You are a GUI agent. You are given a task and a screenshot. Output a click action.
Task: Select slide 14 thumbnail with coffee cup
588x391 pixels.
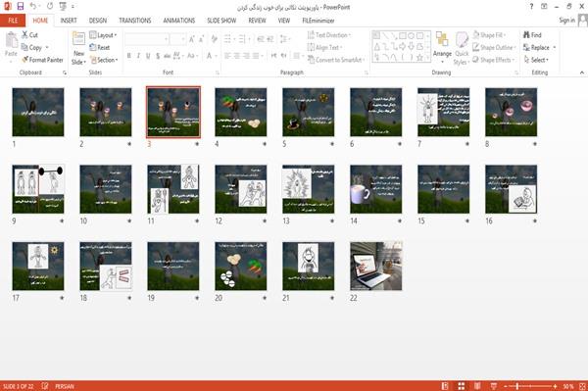coord(375,189)
